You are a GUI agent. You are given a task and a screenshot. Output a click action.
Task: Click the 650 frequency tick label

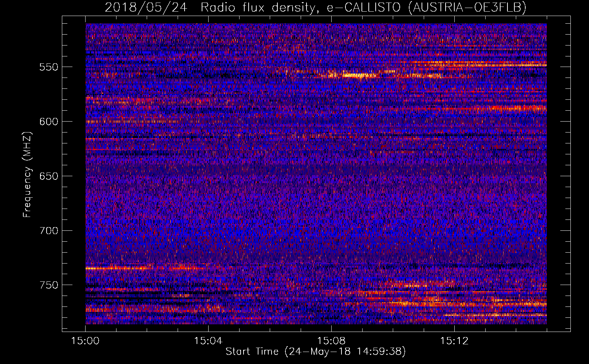[x=49, y=176]
